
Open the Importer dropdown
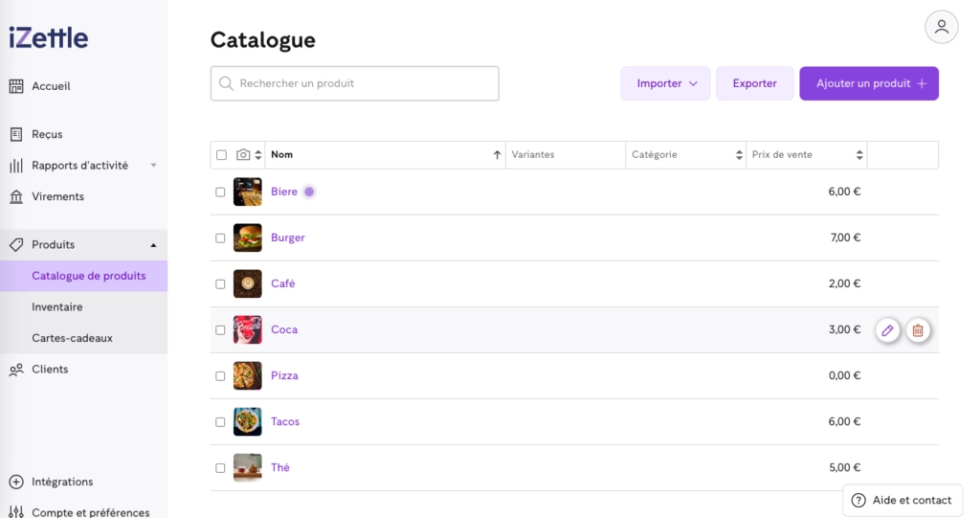(665, 83)
